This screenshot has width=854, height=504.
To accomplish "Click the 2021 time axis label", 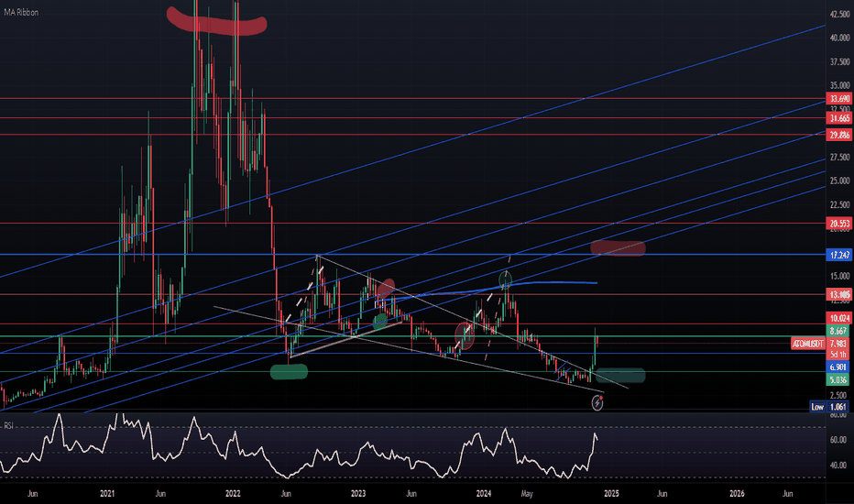I will click(x=107, y=494).
